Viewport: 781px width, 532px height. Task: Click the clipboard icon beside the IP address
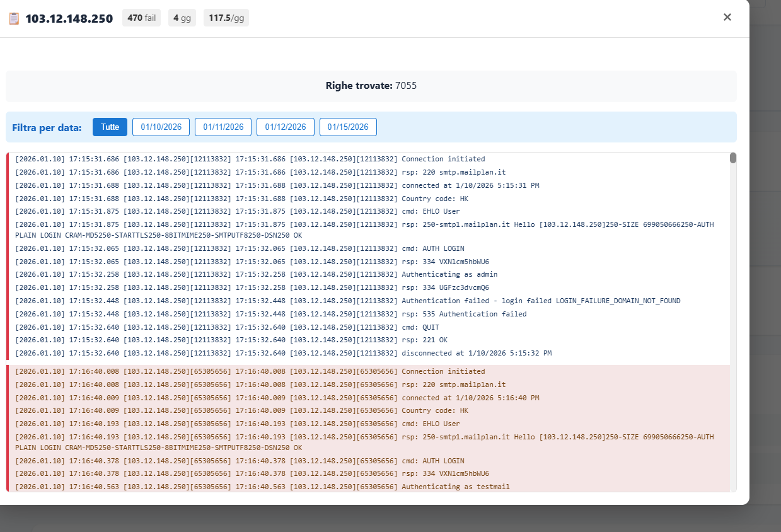pyautogui.click(x=14, y=18)
